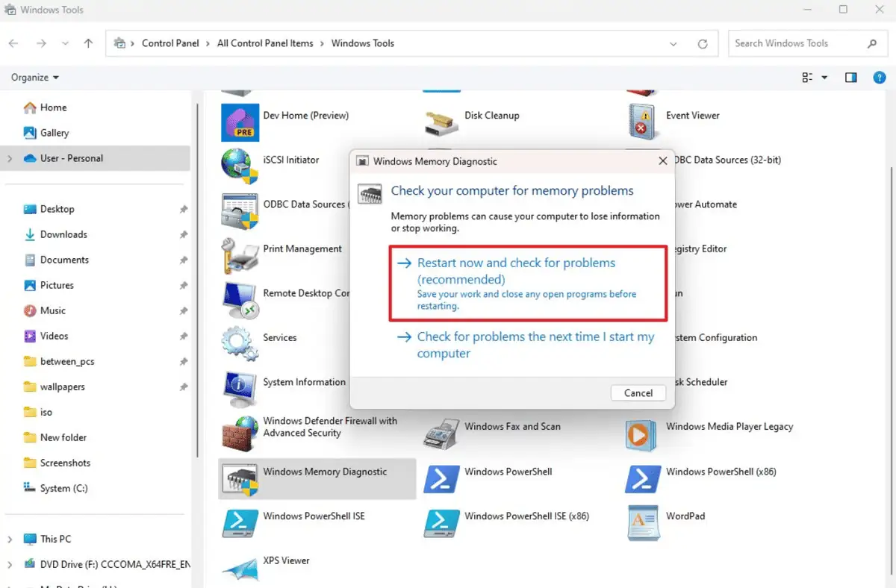Click the Search Windows Tools field

pyautogui.click(x=795, y=43)
